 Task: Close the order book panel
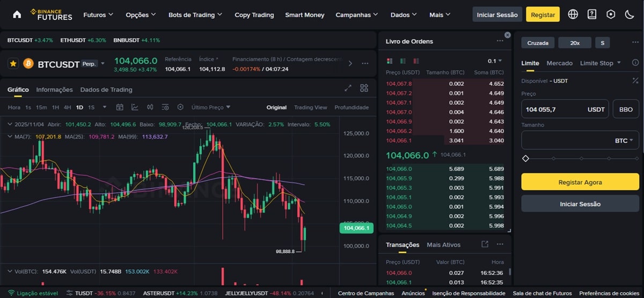tap(508, 35)
